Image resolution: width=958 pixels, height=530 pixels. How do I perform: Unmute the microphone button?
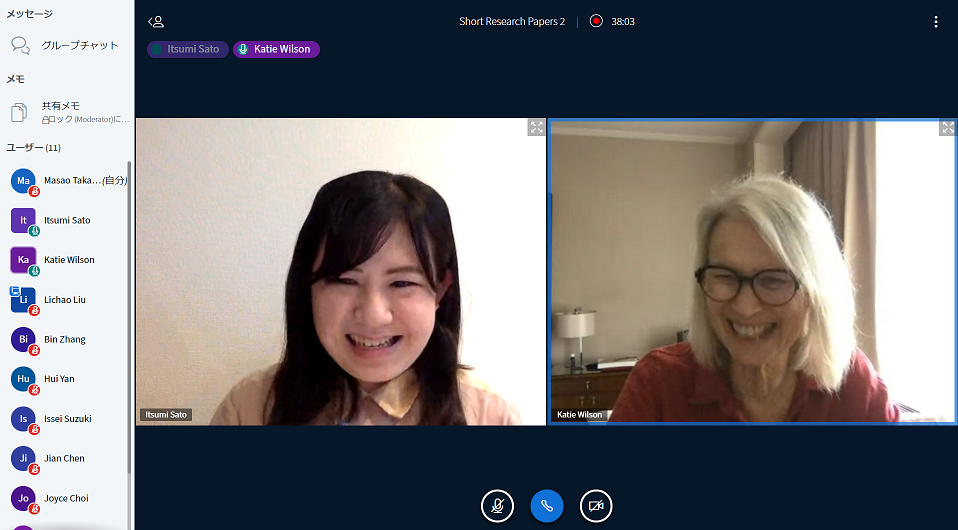[497, 506]
